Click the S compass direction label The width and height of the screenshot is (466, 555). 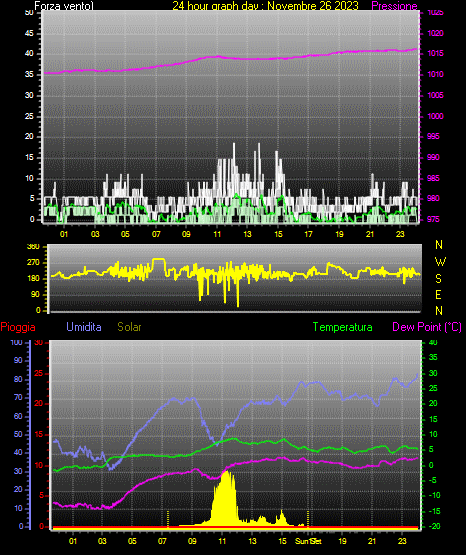pyautogui.click(x=438, y=279)
